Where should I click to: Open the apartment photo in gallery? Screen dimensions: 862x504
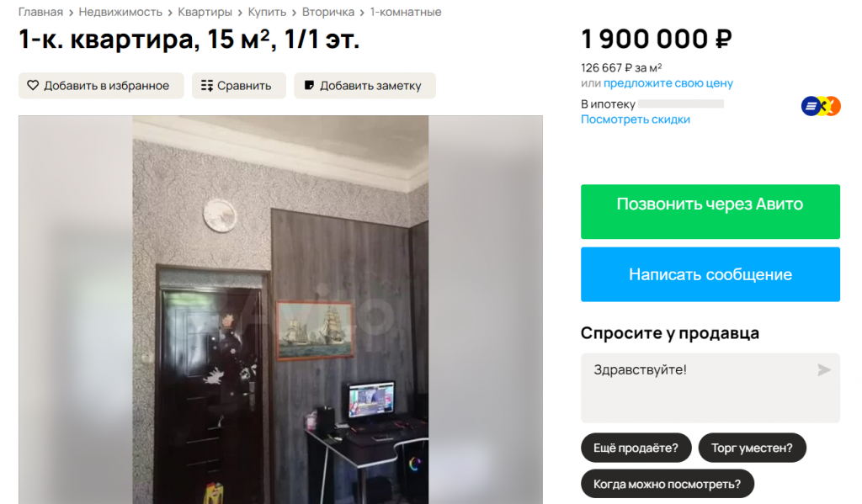click(280, 310)
